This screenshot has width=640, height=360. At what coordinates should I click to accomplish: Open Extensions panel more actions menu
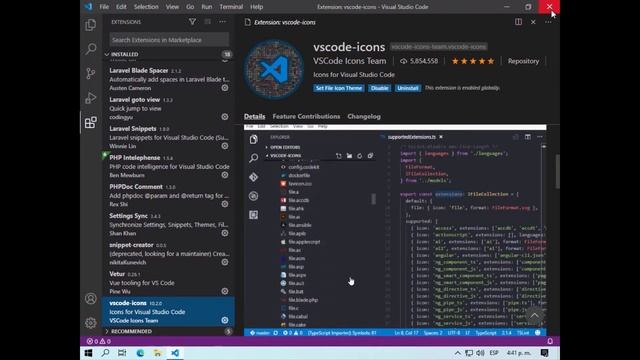(222, 22)
